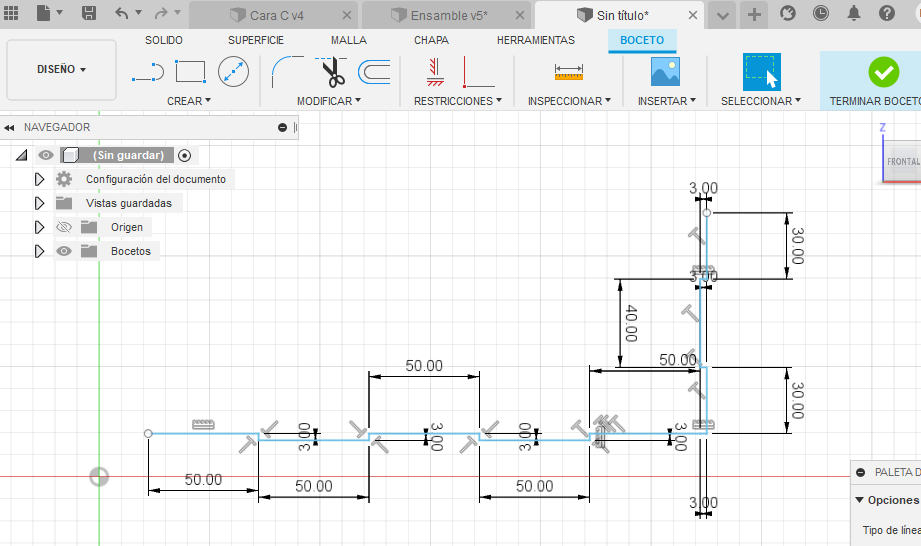Image resolution: width=921 pixels, height=546 pixels.
Task: Collapse the Paleta panel minus icon
Action: [x=861, y=472]
